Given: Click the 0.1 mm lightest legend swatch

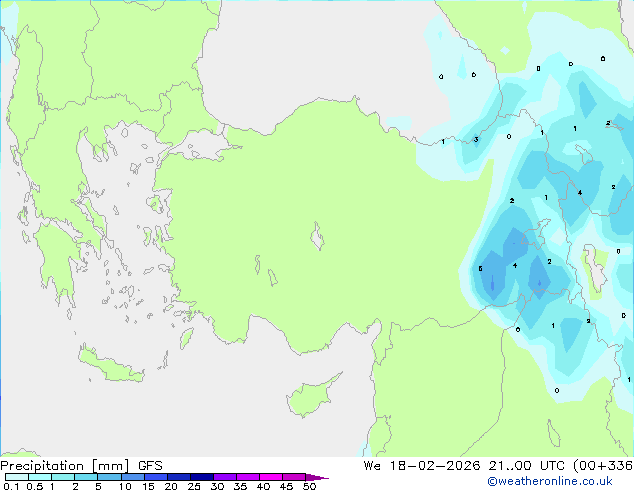Looking at the screenshot, I should (x=17, y=477).
